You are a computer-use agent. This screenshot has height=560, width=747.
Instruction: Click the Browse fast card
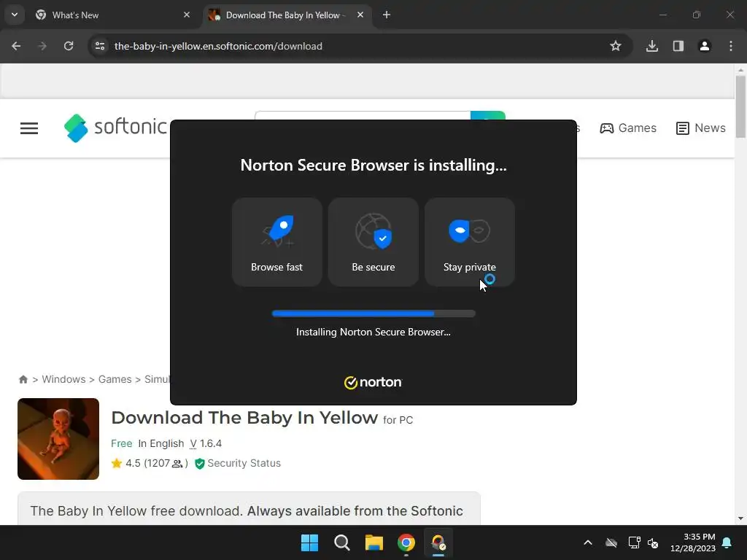point(276,242)
